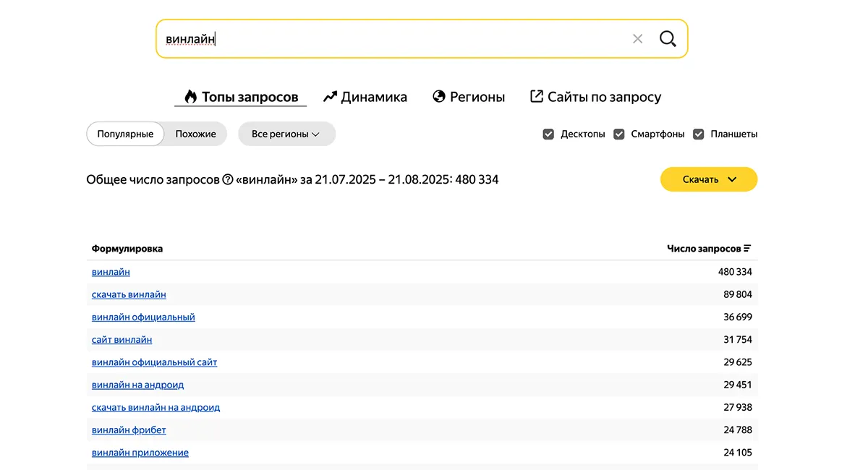Clear the search field with X icon
The width and height of the screenshot is (868, 470).
tap(637, 39)
